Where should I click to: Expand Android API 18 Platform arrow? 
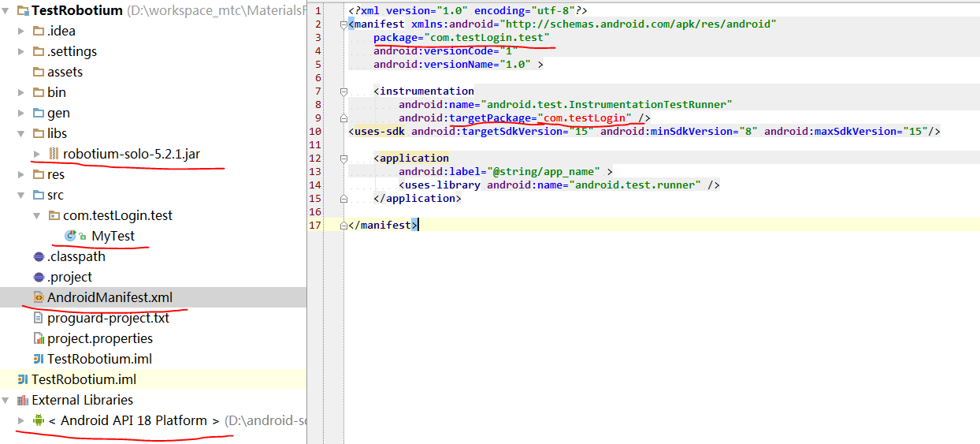click(21, 421)
